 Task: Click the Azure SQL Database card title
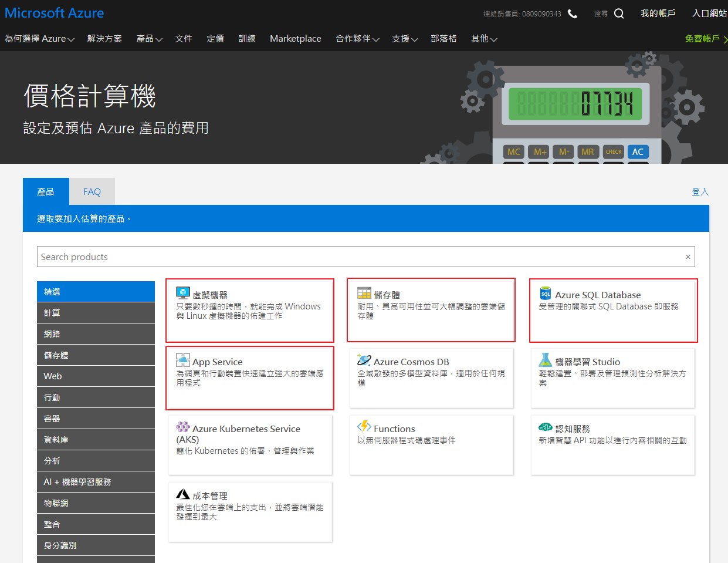[598, 295]
